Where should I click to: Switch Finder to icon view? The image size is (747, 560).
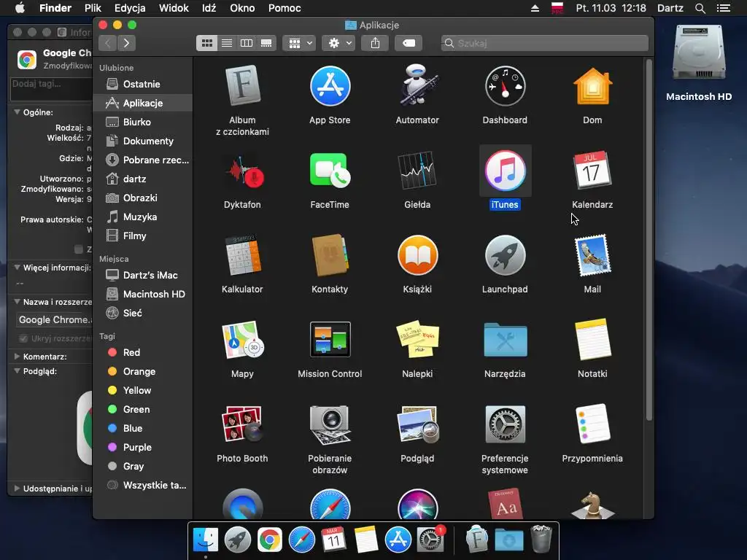206,43
